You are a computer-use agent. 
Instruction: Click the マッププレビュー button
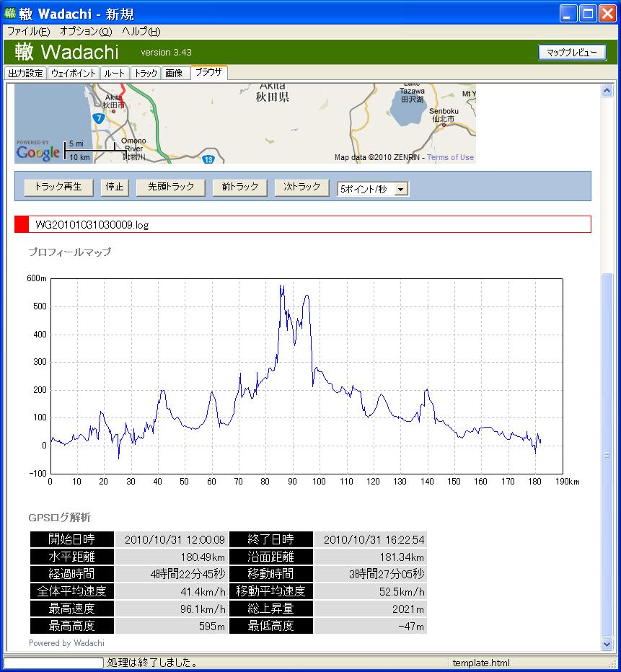point(572,53)
